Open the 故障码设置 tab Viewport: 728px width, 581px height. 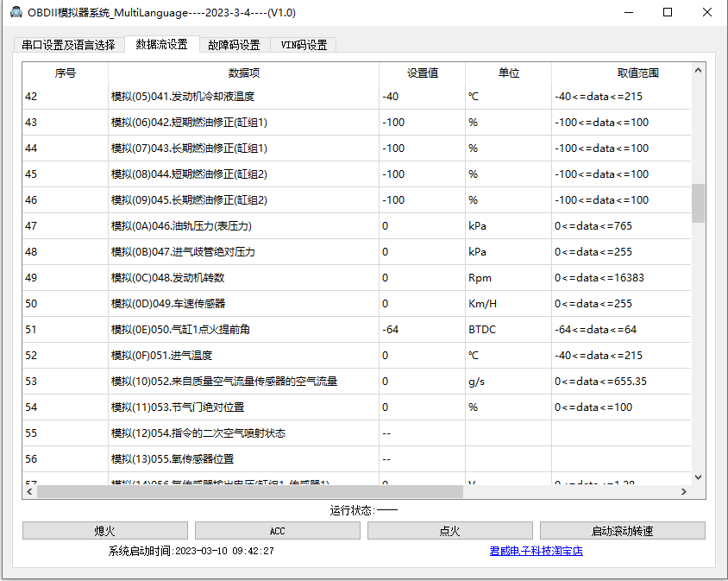pyautogui.click(x=235, y=44)
